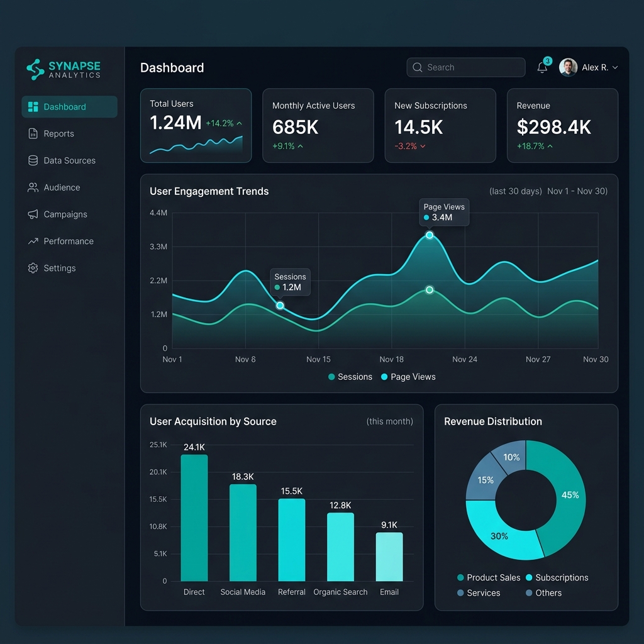Click the Dashboard page heading
Viewport: 644px width, 644px height.
pos(172,68)
